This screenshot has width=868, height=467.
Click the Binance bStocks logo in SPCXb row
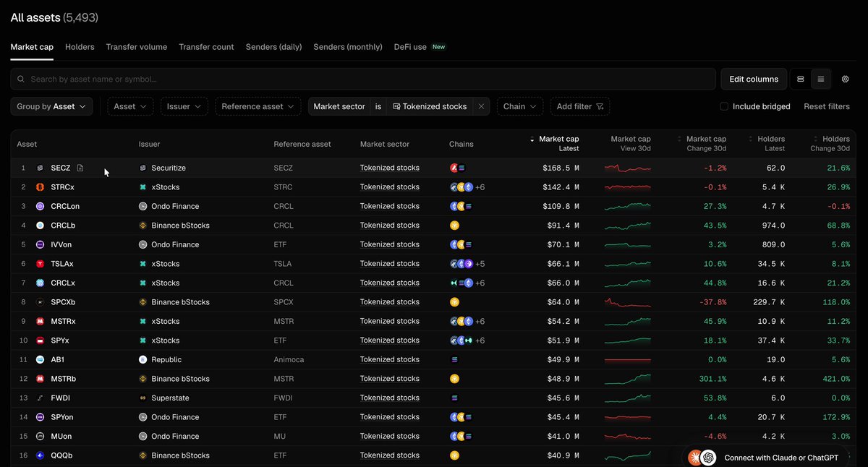coord(143,302)
